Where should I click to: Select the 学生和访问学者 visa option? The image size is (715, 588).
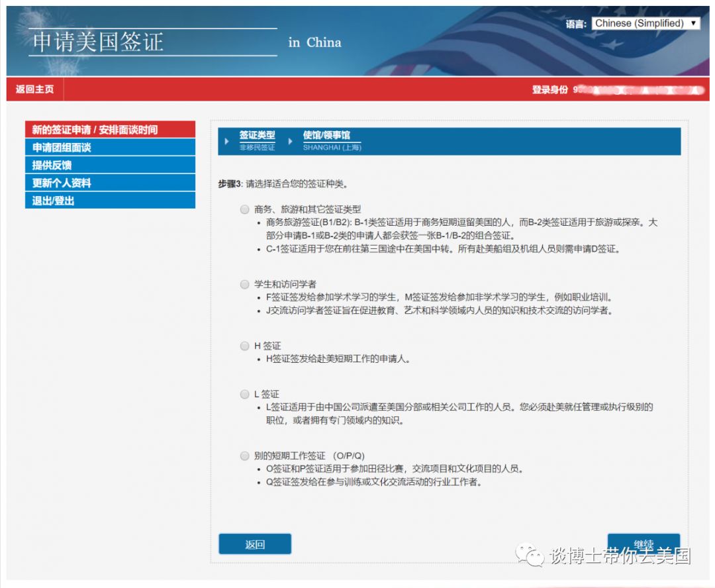pyautogui.click(x=244, y=283)
